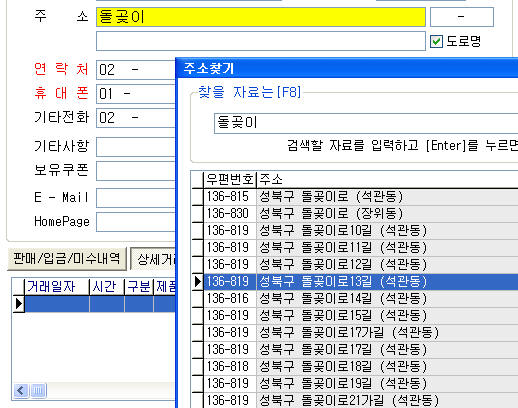Click the 거래일자 column header

point(57,287)
